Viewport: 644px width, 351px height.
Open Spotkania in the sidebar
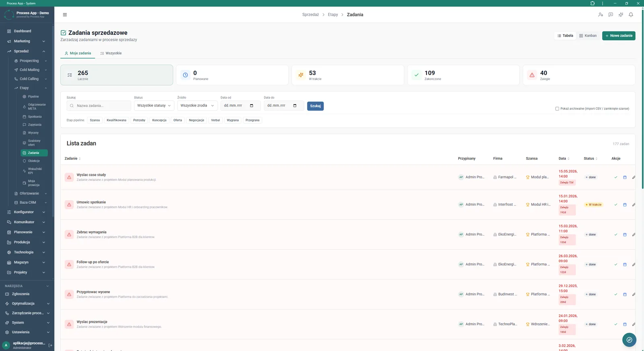[x=34, y=117]
